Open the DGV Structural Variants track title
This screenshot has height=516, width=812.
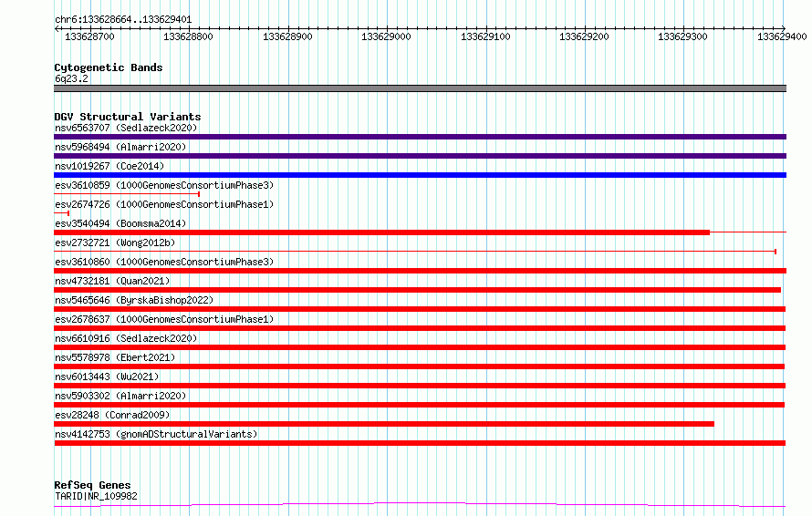tap(128, 117)
